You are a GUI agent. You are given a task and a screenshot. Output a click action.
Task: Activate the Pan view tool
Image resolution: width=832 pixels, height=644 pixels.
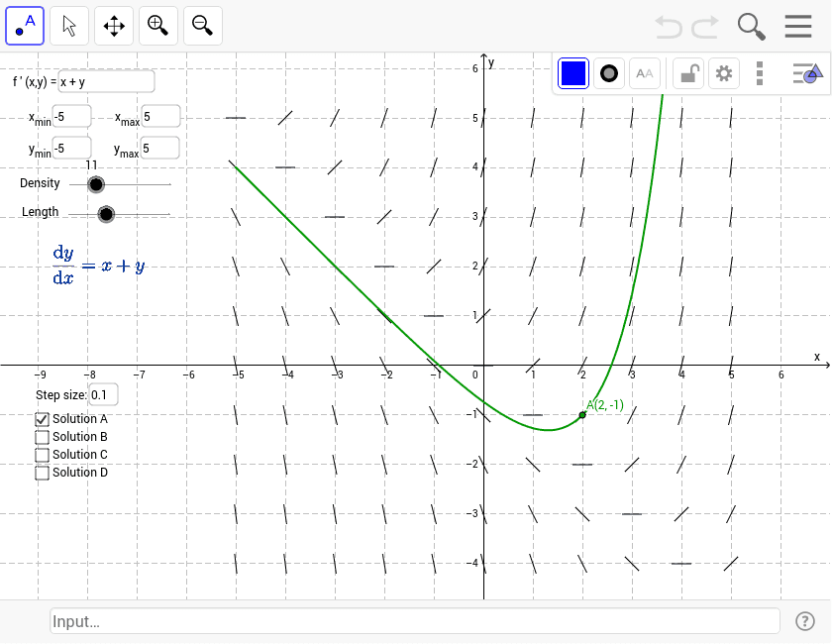tap(113, 26)
